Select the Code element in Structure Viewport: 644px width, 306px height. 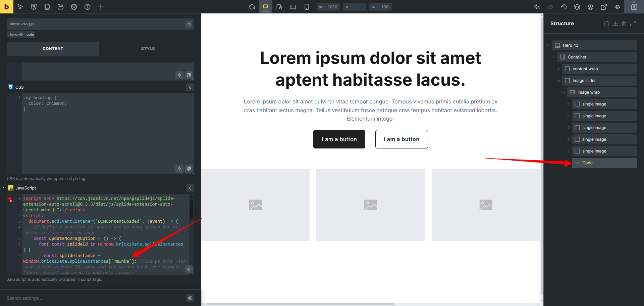point(604,163)
